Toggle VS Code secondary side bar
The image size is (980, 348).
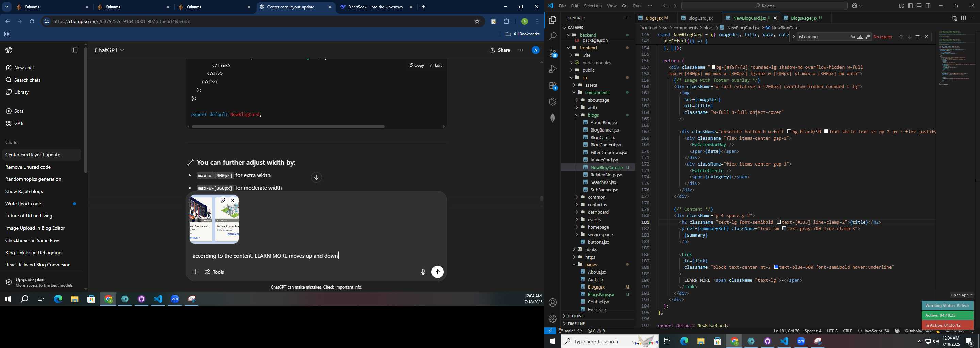pyautogui.click(x=928, y=6)
